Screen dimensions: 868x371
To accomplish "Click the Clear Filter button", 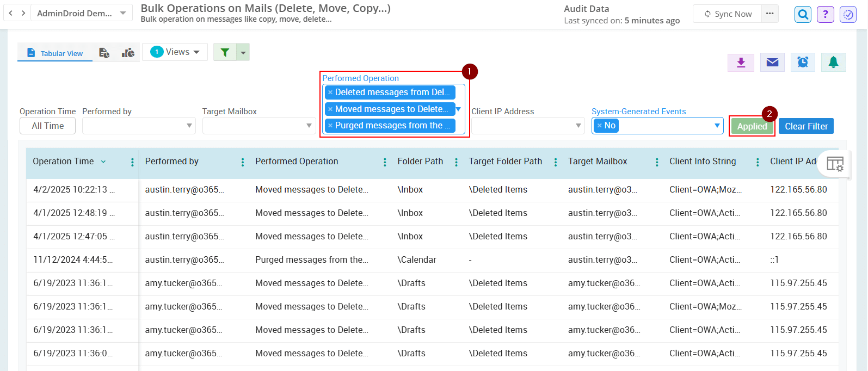I will pos(805,126).
